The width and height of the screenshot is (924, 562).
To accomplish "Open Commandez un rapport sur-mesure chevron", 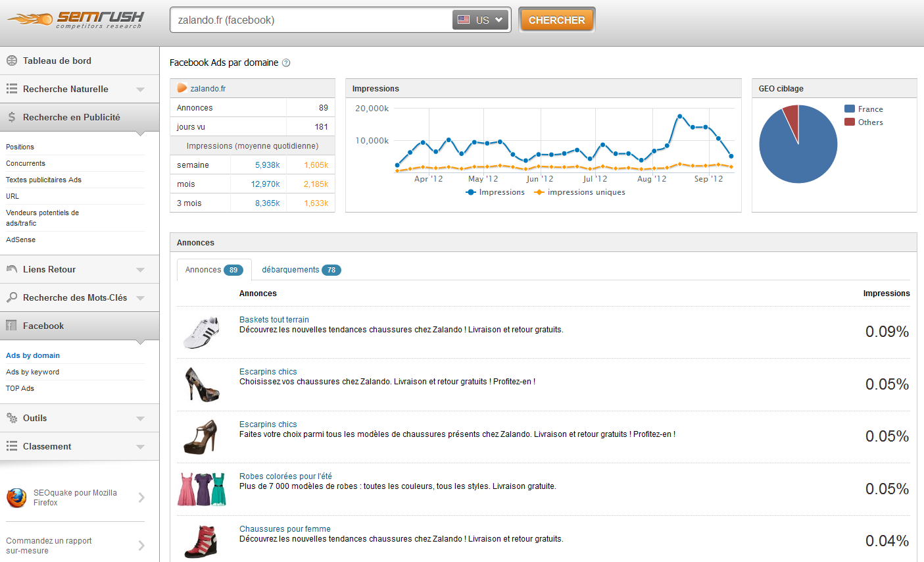I will pos(141,545).
